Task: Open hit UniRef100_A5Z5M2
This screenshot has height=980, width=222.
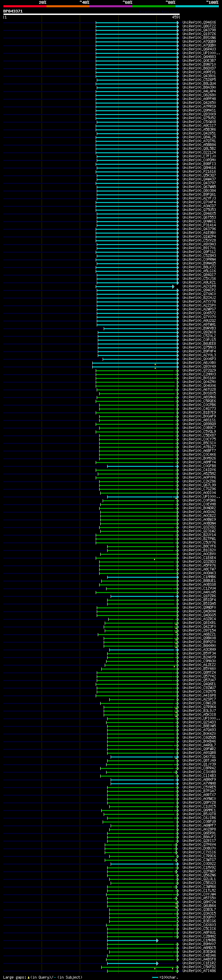Action: (199, 473)
